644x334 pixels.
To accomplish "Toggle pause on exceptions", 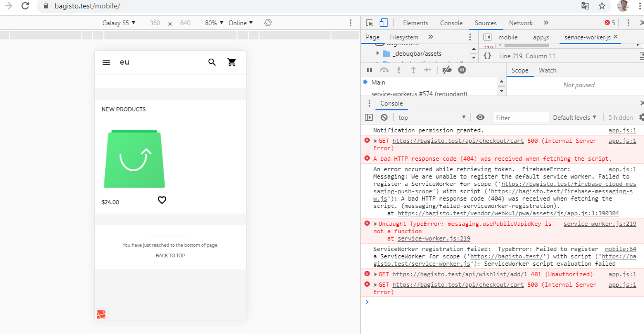I will pos(462,70).
